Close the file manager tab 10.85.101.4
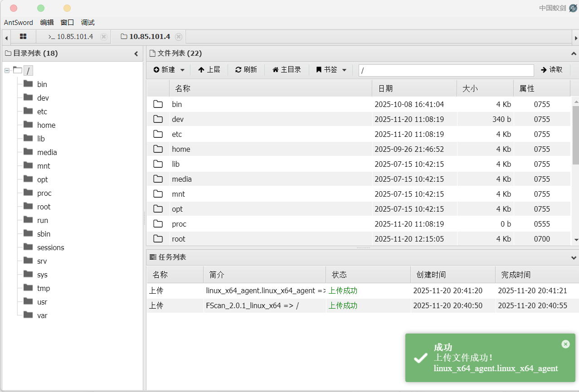This screenshot has height=392, width=579. [x=179, y=37]
